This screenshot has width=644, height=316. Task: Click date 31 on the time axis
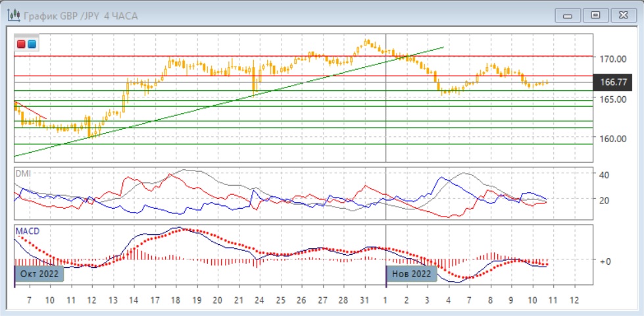click(x=364, y=300)
